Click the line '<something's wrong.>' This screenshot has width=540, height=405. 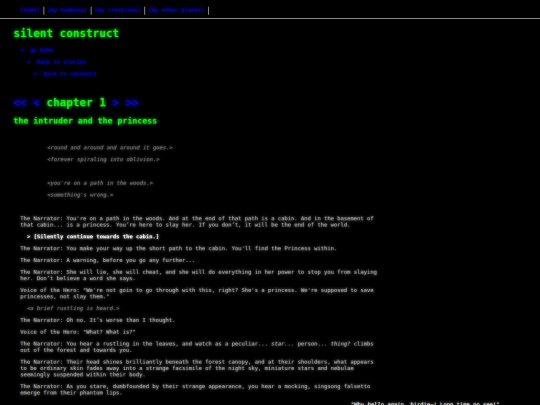[80, 195]
